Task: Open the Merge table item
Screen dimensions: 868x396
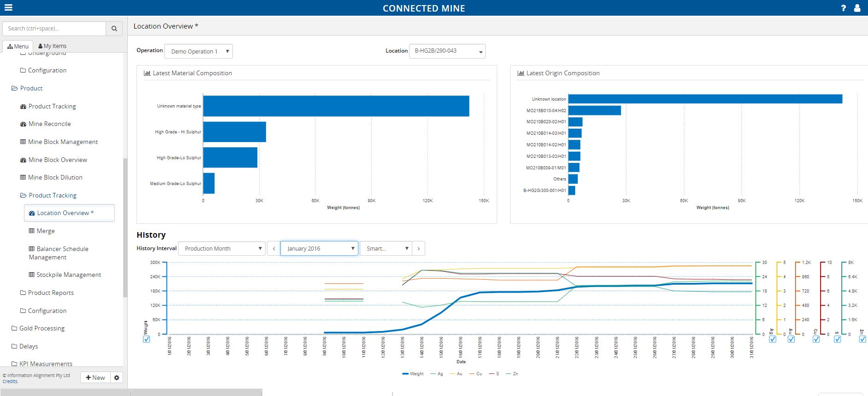Action: [42, 231]
